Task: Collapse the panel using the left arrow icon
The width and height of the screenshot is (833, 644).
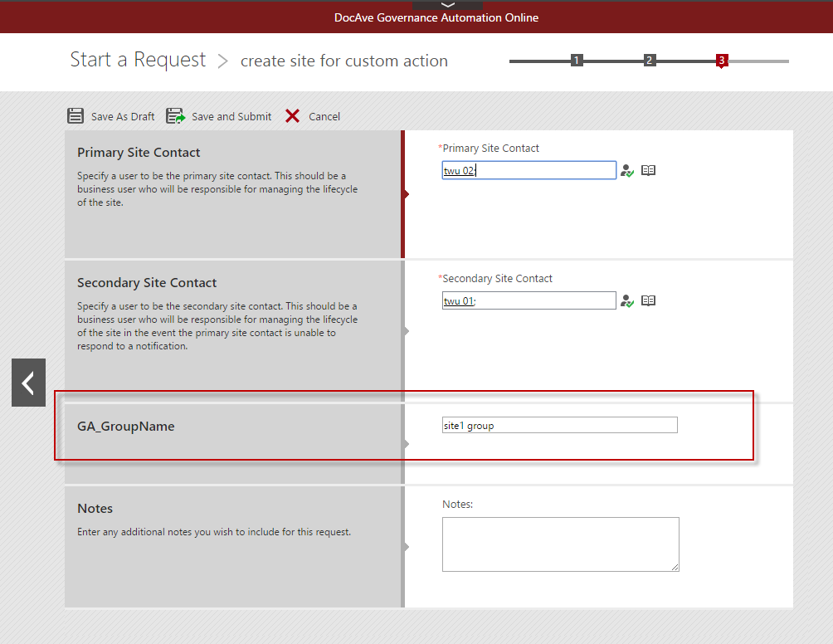Action: tap(28, 383)
